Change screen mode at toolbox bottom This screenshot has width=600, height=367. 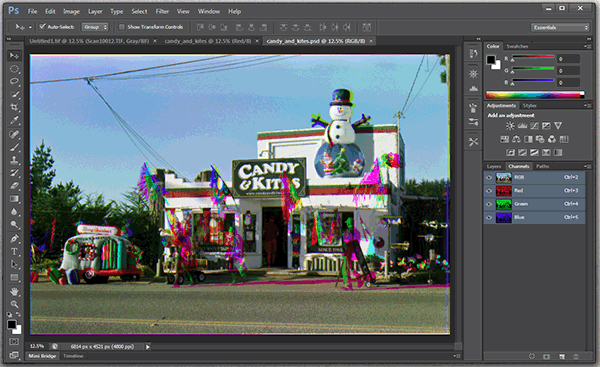click(x=14, y=355)
